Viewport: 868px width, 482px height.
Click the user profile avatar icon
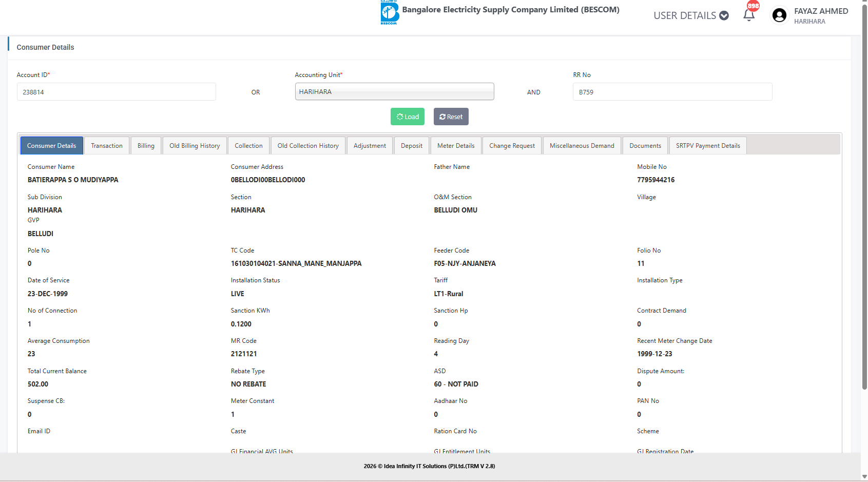(x=779, y=15)
